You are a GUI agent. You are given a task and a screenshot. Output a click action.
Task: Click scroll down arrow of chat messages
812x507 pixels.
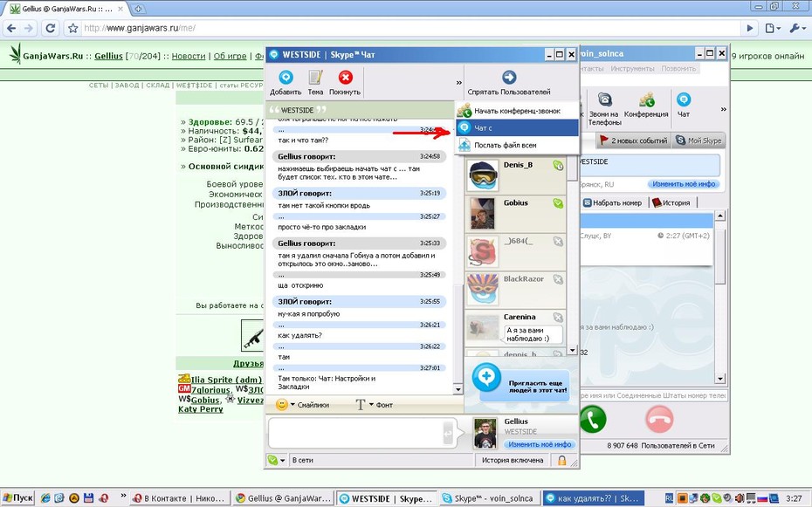tap(458, 389)
